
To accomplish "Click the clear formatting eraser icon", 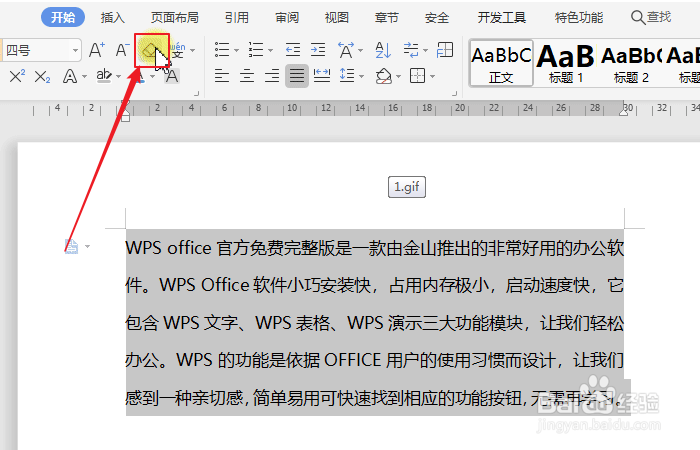I will point(152,50).
